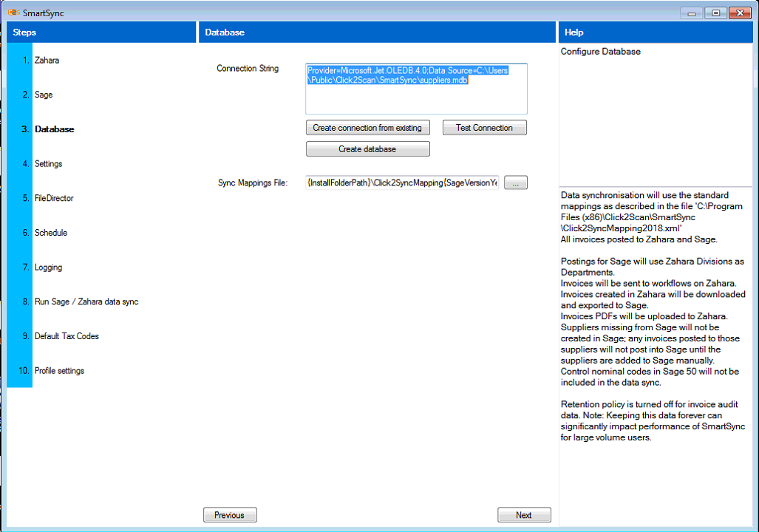Image resolution: width=759 pixels, height=532 pixels.
Task: Click the 'Retention policy is turned off' help text
Action: [x=653, y=421]
